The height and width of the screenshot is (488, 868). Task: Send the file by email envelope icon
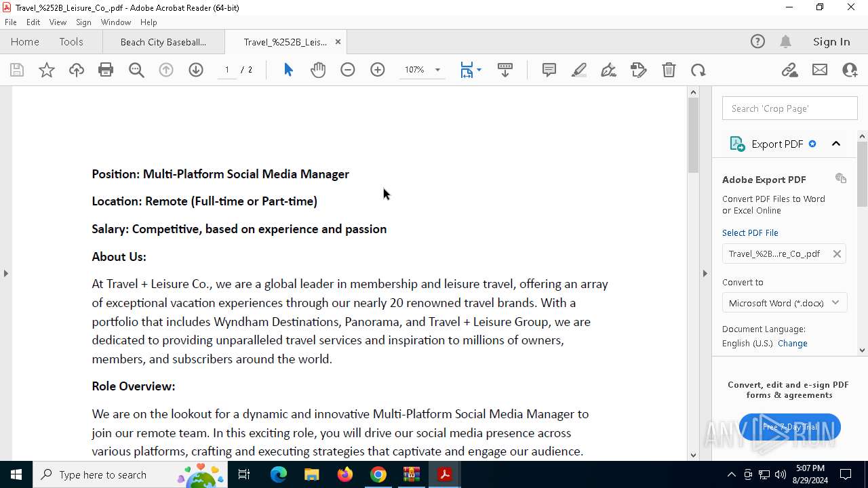pos(820,70)
